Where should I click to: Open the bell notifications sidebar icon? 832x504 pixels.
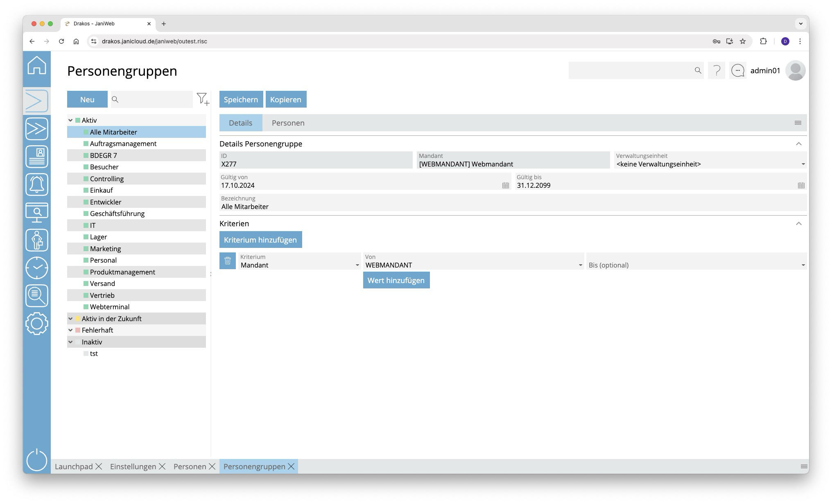tap(37, 184)
